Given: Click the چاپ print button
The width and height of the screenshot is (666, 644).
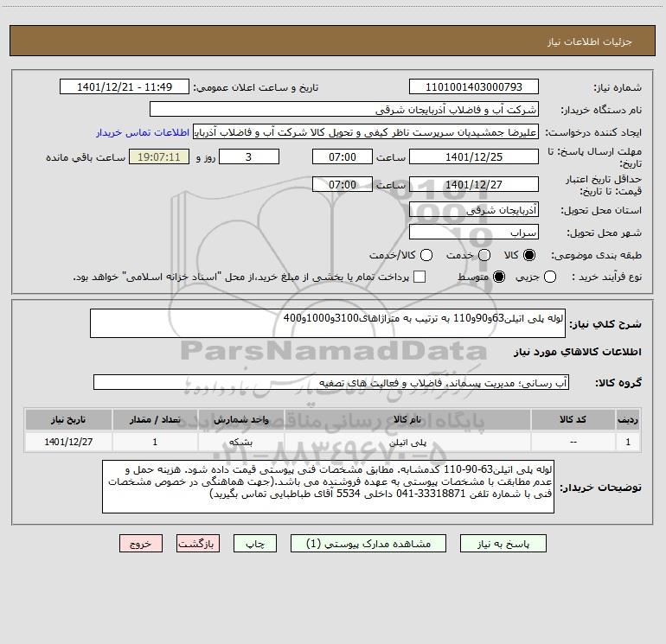Looking at the screenshot, I should click(x=255, y=544).
